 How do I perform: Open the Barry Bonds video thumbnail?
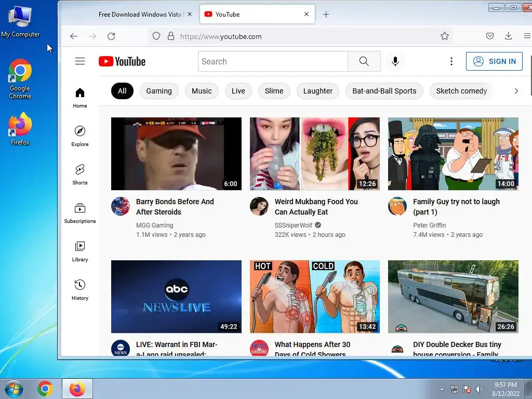(176, 154)
